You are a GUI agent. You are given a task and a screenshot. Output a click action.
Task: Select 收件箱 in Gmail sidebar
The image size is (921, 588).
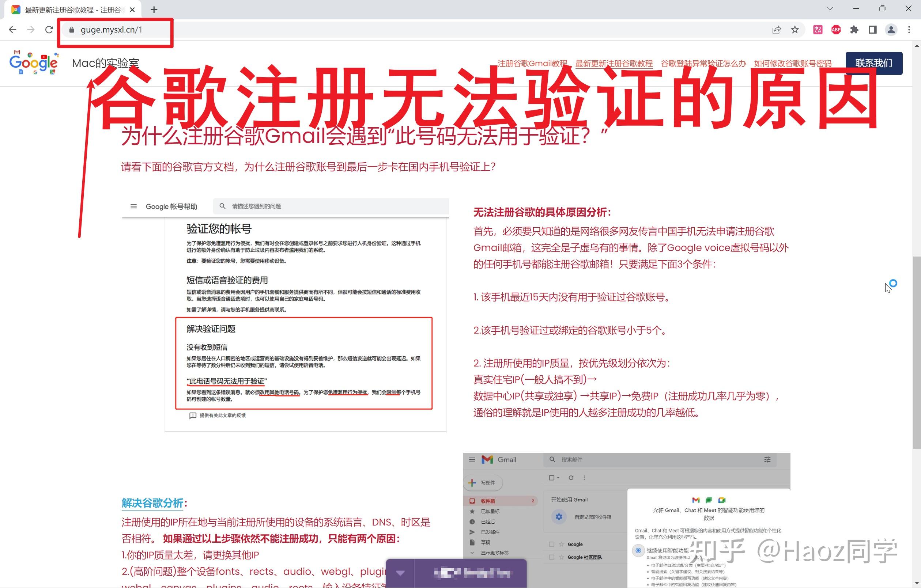500,501
